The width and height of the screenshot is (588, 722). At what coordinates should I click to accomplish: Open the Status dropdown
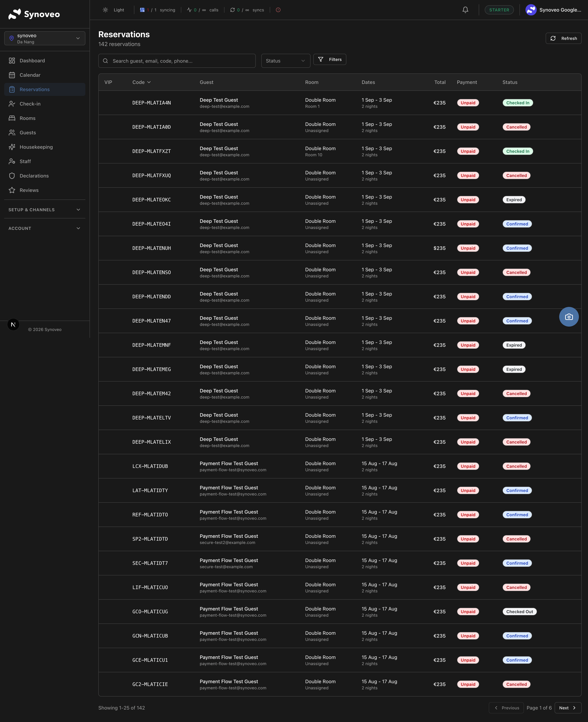click(x=286, y=61)
